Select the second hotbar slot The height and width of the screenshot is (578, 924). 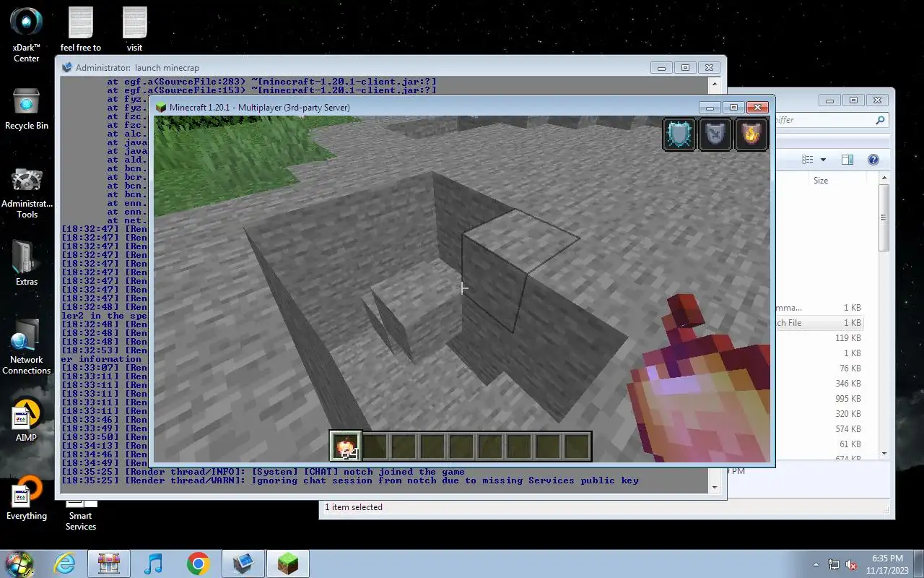point(375,447)
